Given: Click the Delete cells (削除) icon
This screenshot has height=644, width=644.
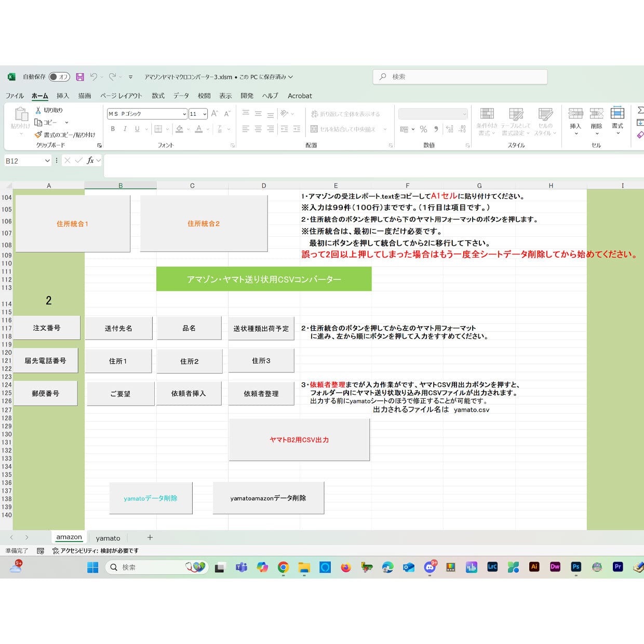Looking at the screenshot, I should [596, 114].
